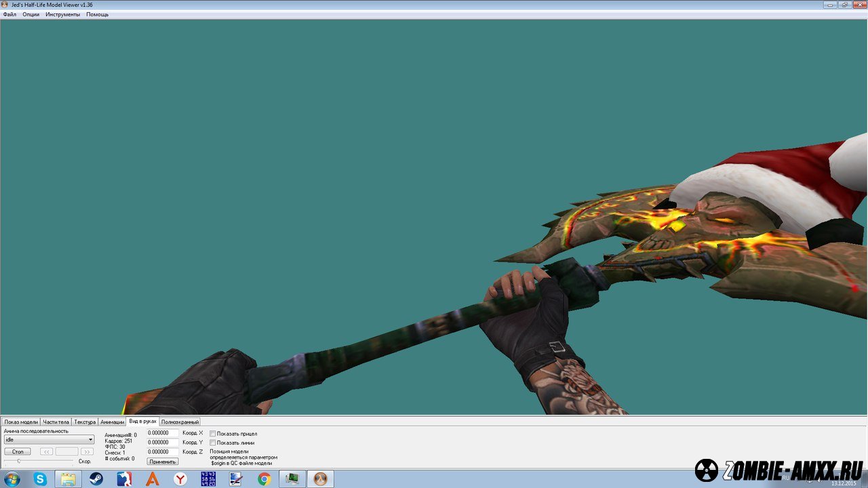The width and height of the screenshot is (868, 488).
Task: Step to previous frame with << button
Action: 46,451
